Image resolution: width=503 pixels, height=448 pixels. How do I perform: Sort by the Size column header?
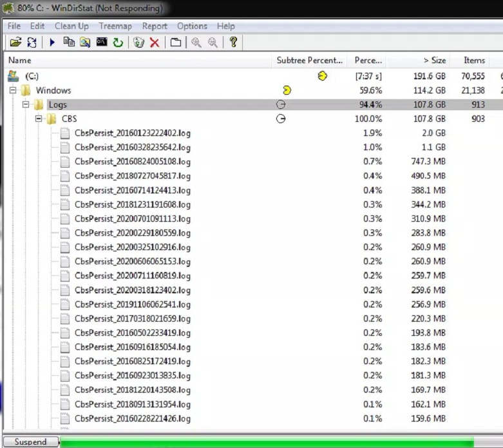[x=419, y=61]
